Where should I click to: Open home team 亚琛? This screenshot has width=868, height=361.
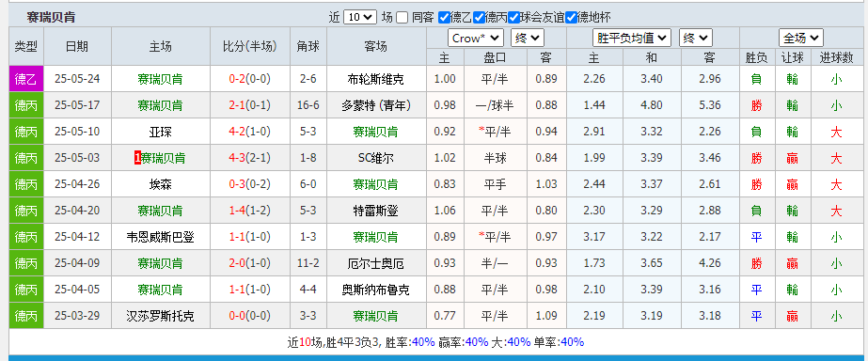161,132
